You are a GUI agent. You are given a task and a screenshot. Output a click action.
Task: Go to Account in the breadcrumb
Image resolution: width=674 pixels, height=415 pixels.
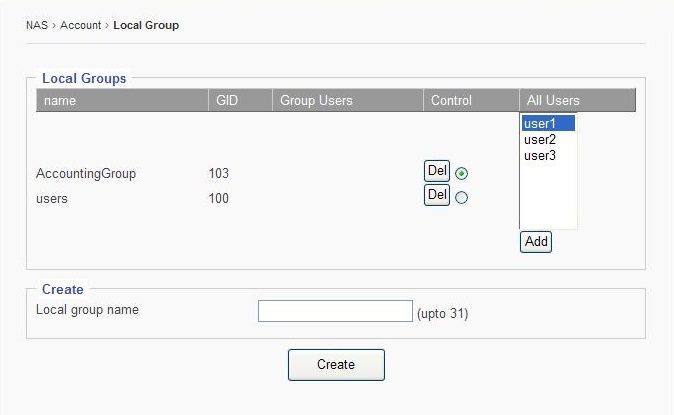(x=80, y=25)
